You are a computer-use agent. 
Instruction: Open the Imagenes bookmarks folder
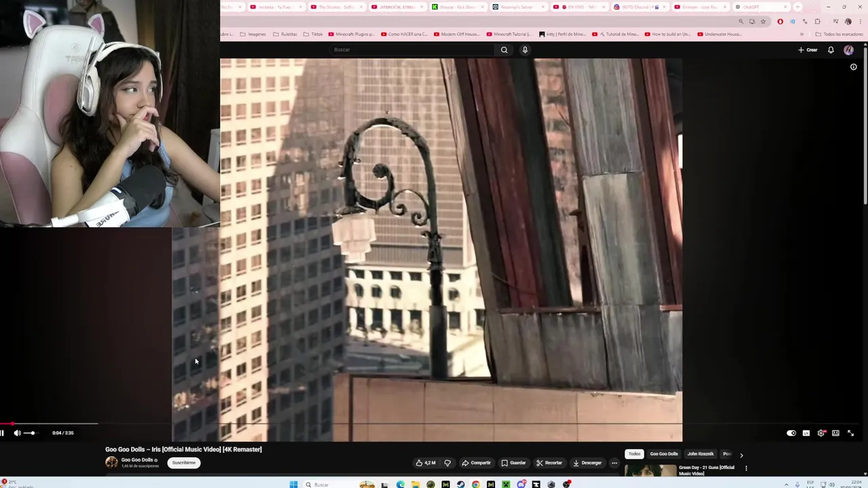pyautogui.click(x=253, y=34)
